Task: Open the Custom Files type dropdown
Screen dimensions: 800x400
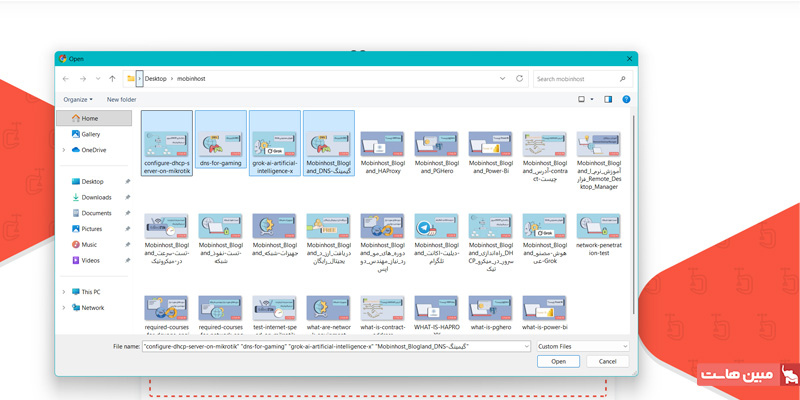Action: [x=584, y=345]
